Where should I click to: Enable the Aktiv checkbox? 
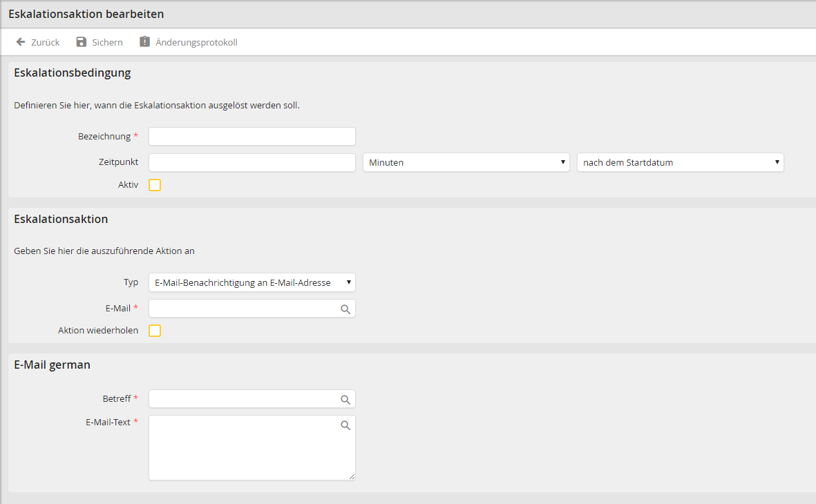coord(155,185)
